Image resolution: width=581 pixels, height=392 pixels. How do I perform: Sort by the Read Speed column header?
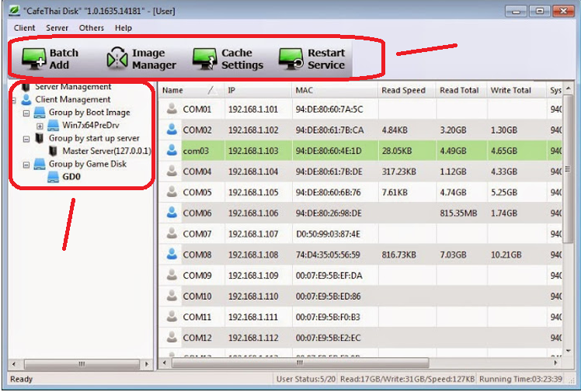click(407, 90)
